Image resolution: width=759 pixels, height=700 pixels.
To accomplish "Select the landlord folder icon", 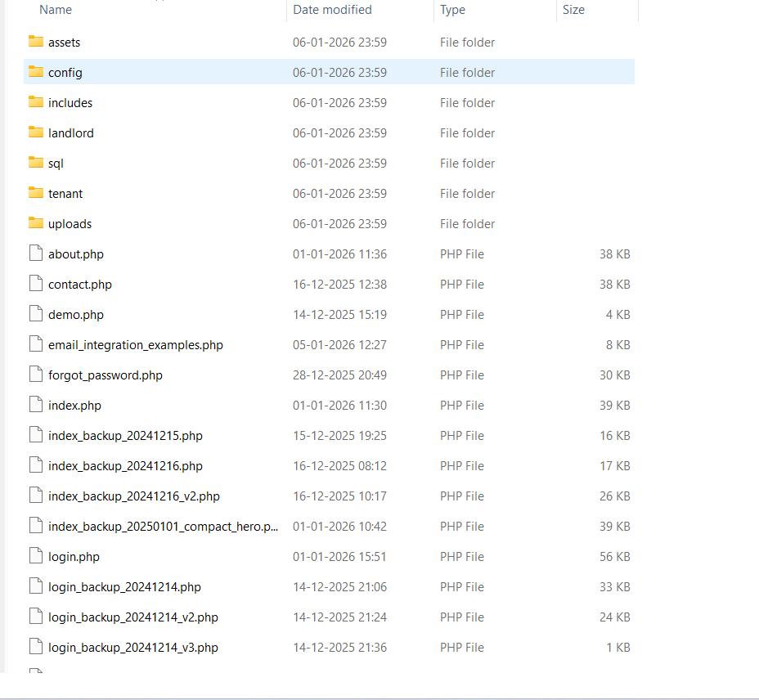I will [35, 132].
